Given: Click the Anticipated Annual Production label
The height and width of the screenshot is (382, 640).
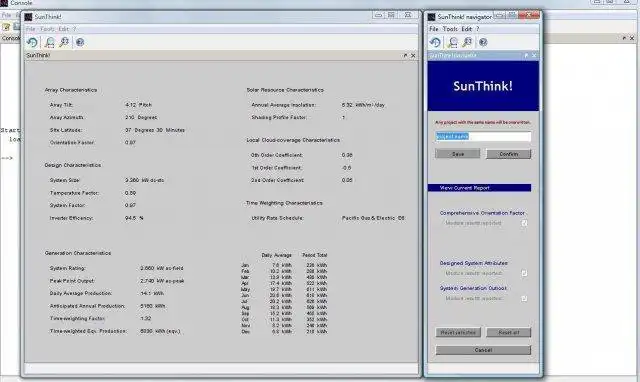Looking at the screenshot, I should (x=87, y=306).
